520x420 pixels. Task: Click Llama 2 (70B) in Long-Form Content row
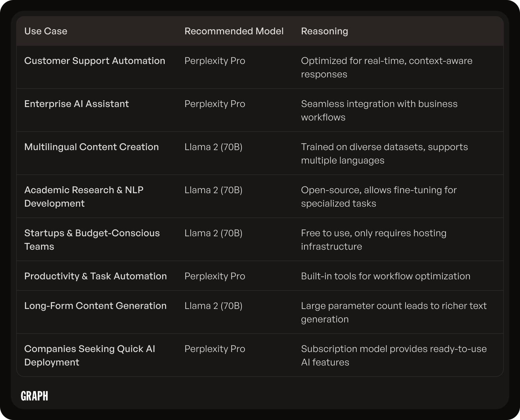tap(214, 306)
